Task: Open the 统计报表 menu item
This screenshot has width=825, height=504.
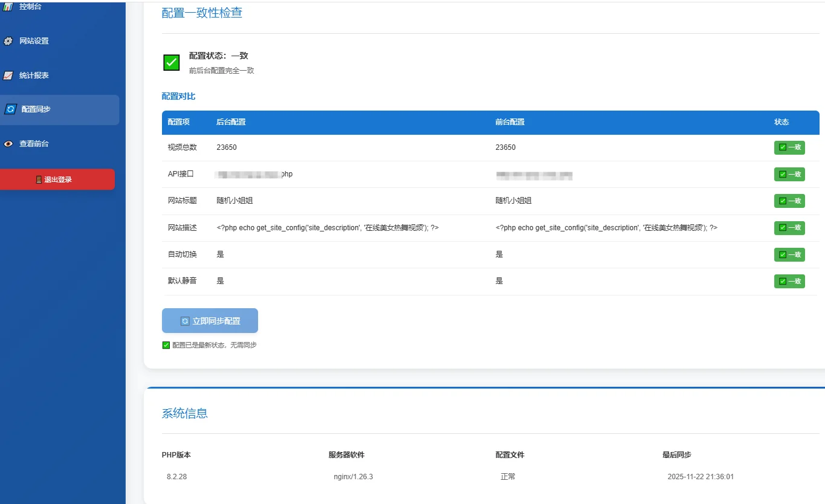Action: (34, 76)
